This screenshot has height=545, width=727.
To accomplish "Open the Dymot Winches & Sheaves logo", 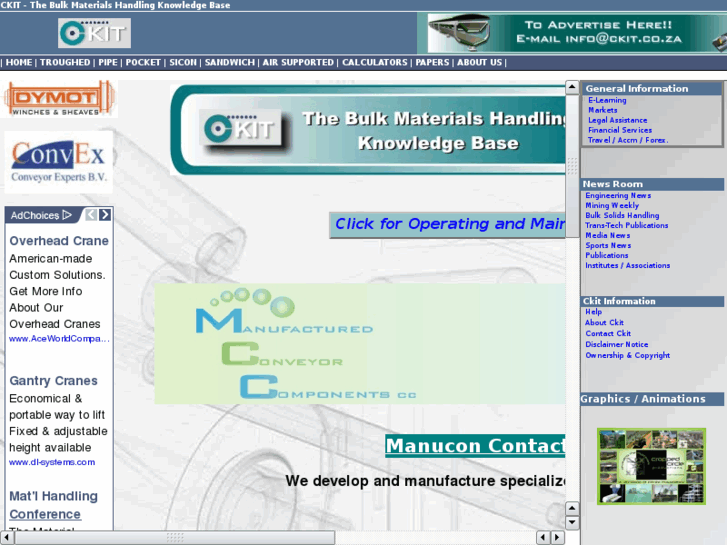I will point(59,98).
